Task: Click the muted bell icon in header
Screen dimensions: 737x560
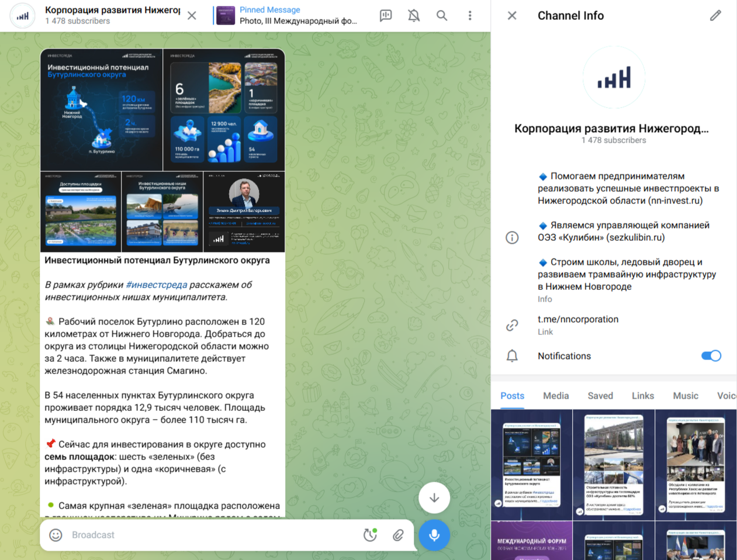Action: pos(414,16)
